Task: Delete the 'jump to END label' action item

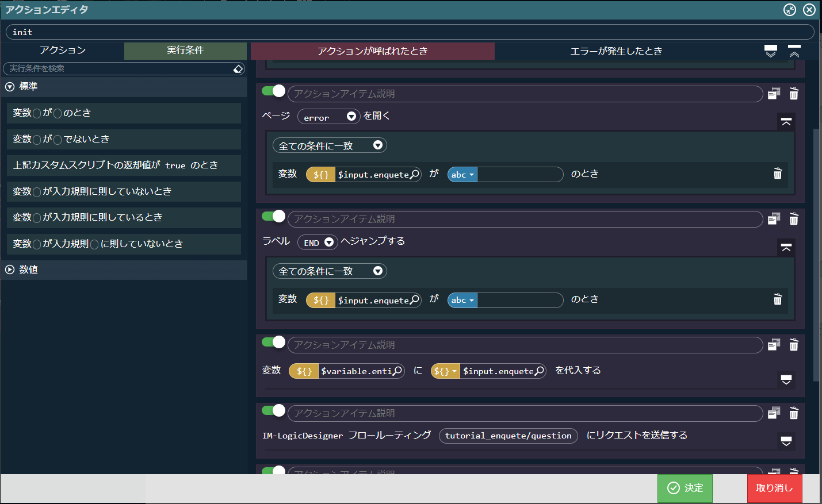Action: (794, 219)
